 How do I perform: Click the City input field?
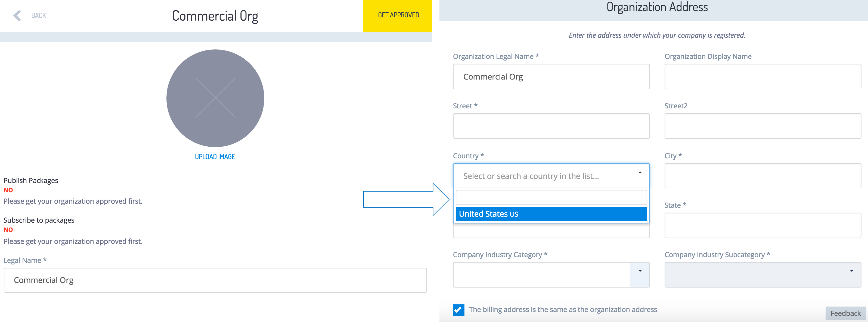pyautogui.click(x=762, y=176)
